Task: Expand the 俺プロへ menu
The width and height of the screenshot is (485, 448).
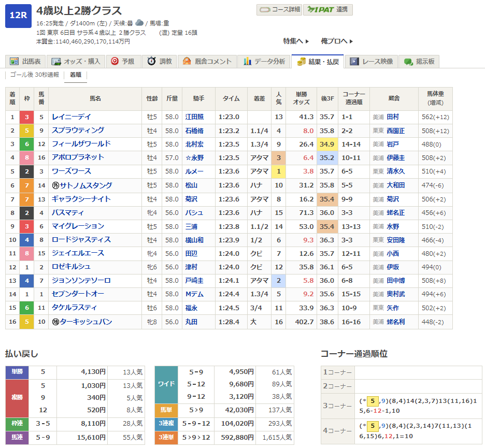Action: [x=337, y=41]
